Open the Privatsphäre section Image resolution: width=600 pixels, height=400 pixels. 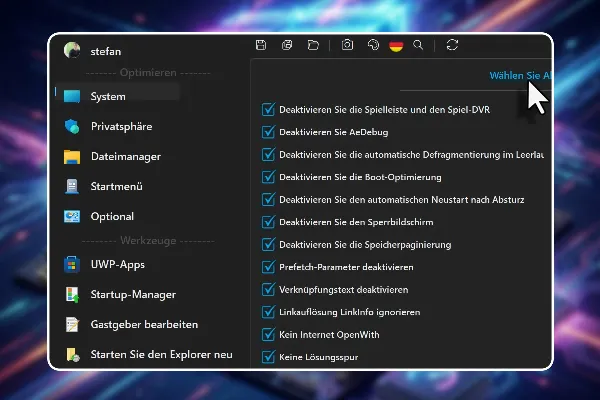(x=121, y=126)
